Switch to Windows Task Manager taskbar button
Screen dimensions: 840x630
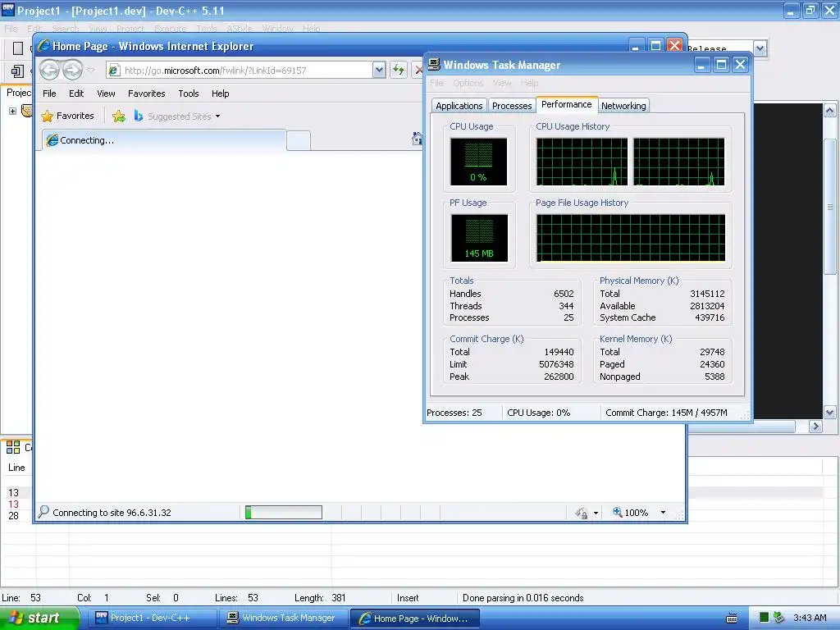point(283,618)
